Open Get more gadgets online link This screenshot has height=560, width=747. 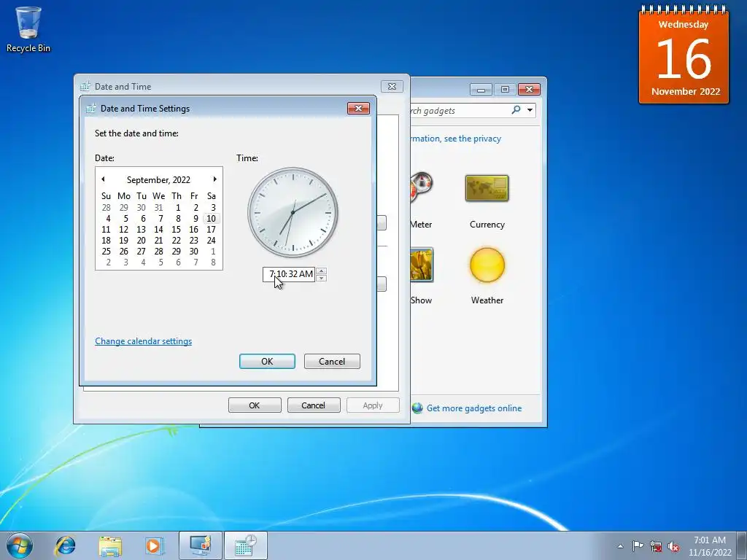click(x=474, y=408)
